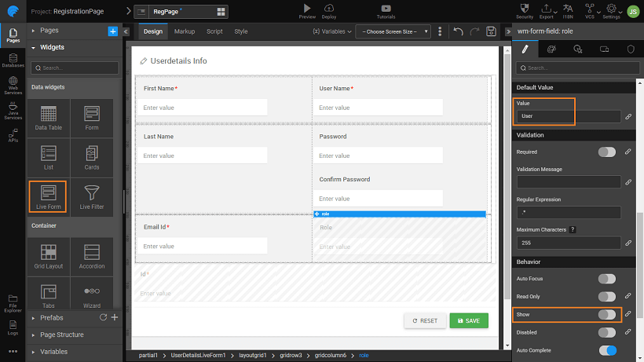Screen dimensions: 644x362
Task: Click the RESET button
Action: (424, 320)
